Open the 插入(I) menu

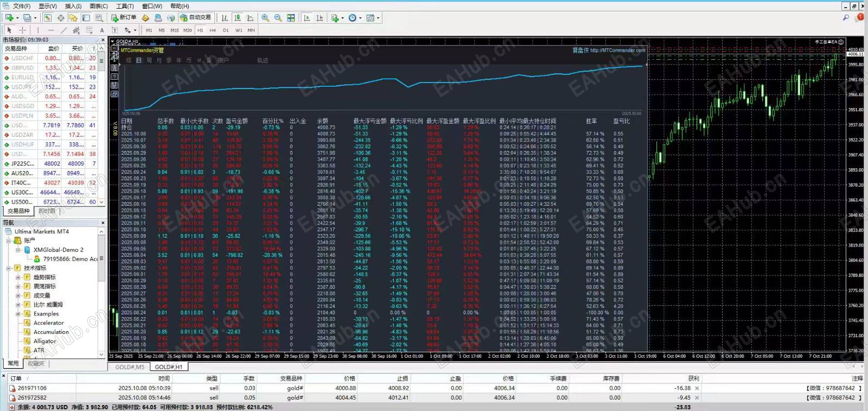coord(73,6)
